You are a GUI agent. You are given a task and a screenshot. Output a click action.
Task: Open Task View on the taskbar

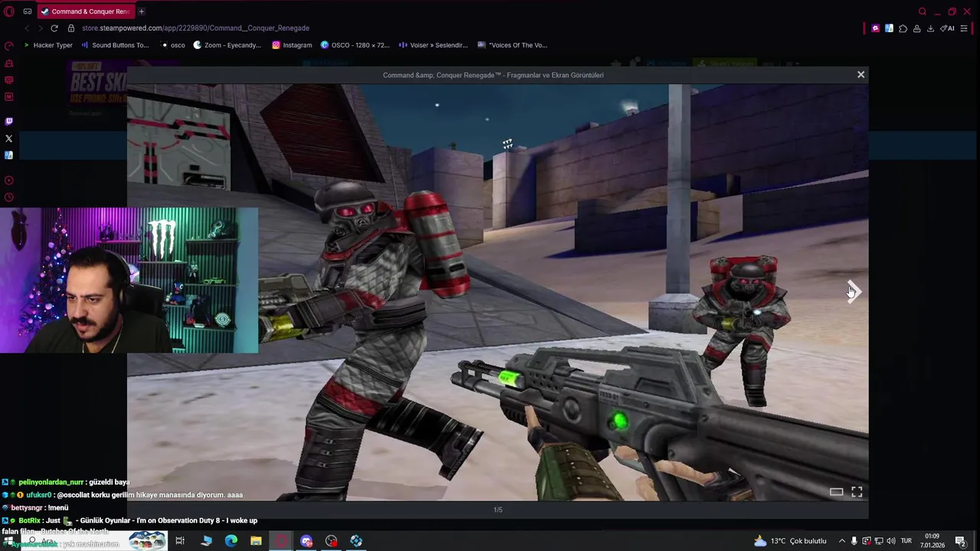click(180, 541)
